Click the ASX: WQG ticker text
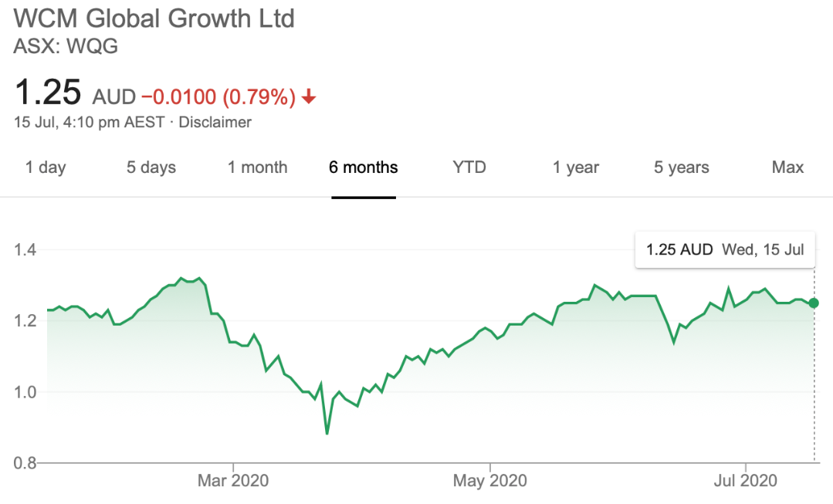 [x=66, y=46]
